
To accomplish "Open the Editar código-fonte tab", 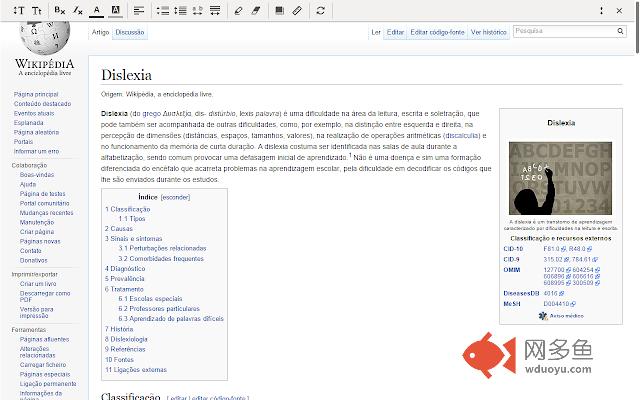I will click(437, 32).
